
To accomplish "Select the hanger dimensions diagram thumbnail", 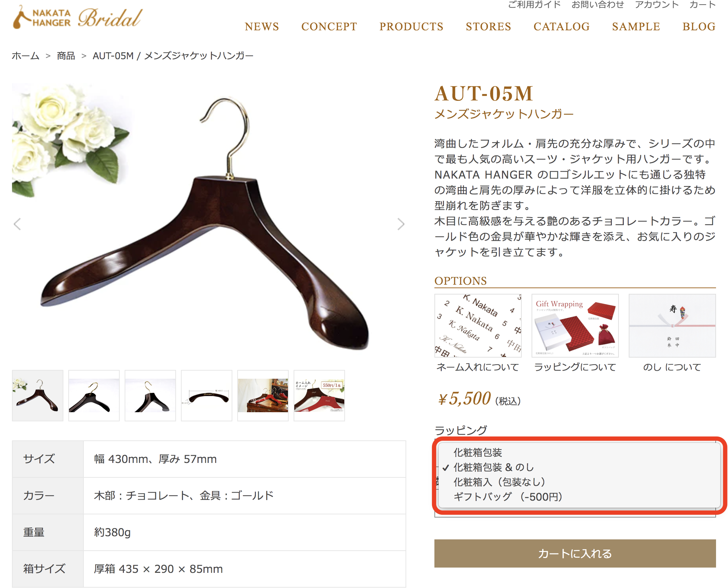I will (207, 395).
